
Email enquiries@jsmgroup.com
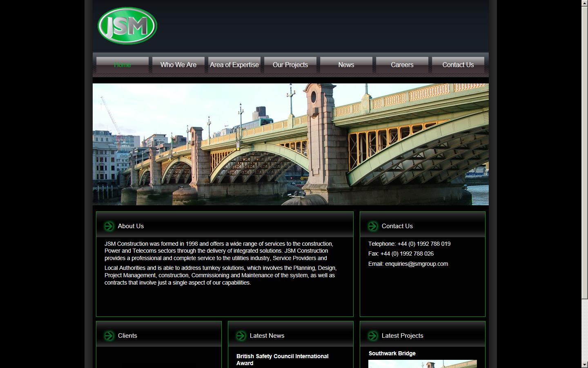pos(416,264)
